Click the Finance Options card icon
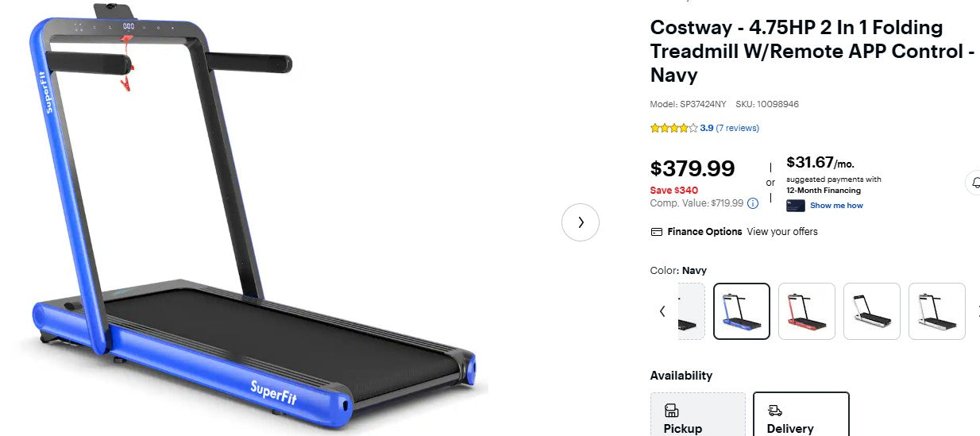 click(657, 232)
